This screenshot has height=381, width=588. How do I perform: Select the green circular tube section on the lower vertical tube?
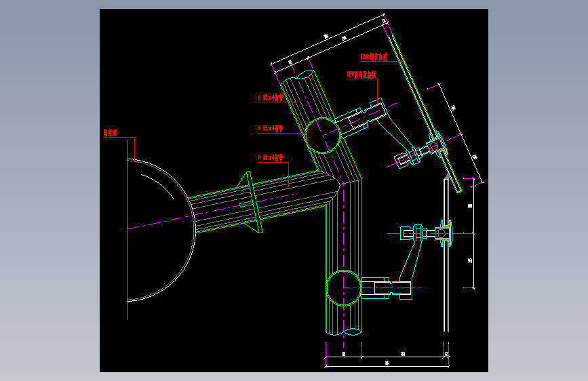click(x=344, y=288)
